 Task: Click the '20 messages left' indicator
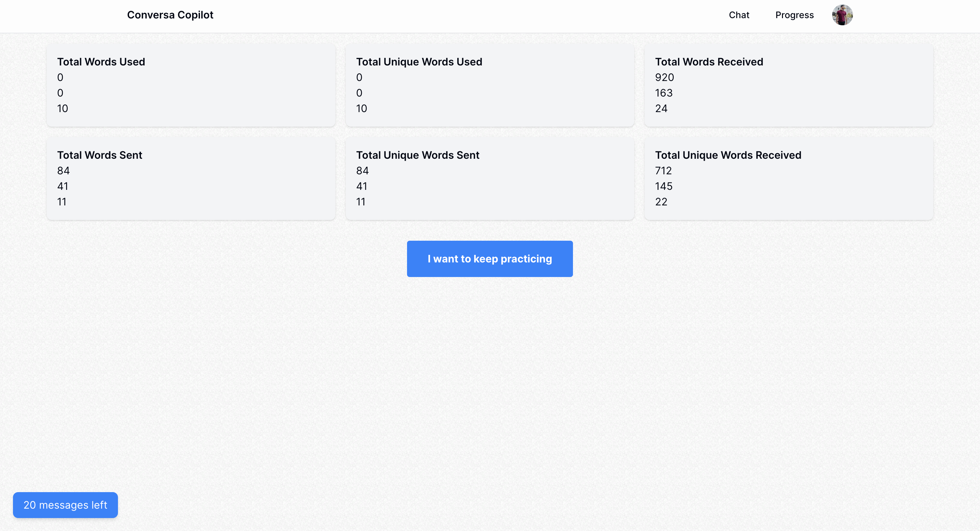point(65,505)
